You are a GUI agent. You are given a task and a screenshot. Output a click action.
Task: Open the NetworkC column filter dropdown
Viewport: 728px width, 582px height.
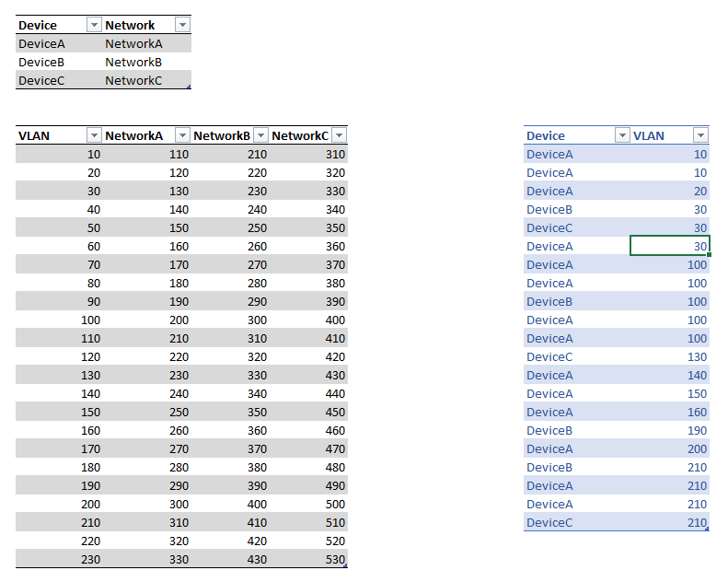339,135
